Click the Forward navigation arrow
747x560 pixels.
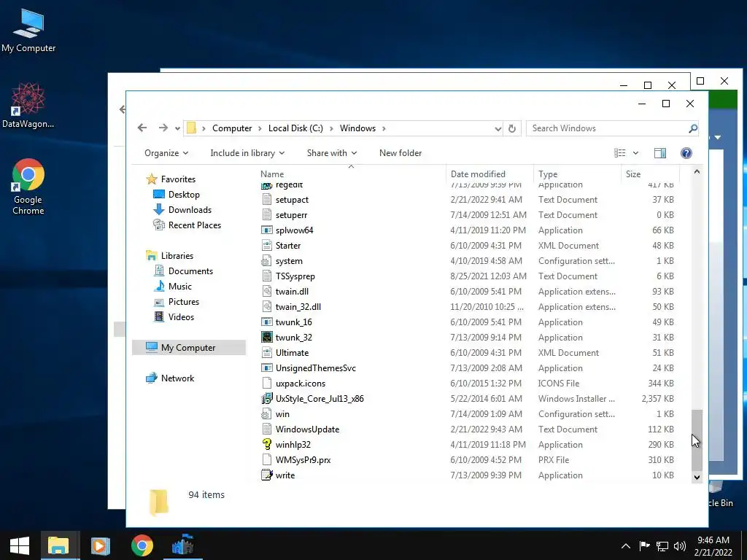(163, 128)
